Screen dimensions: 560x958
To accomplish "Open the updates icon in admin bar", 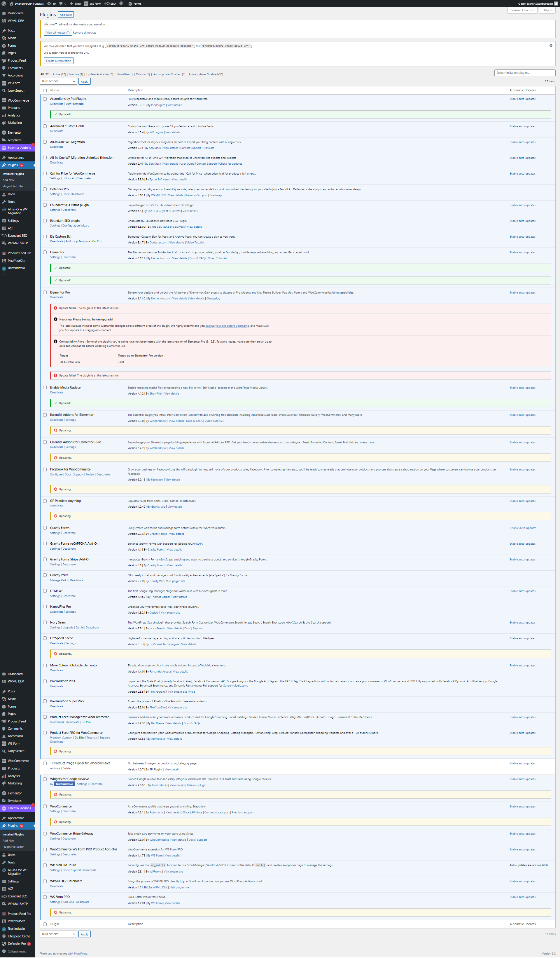I will [49, 4].
